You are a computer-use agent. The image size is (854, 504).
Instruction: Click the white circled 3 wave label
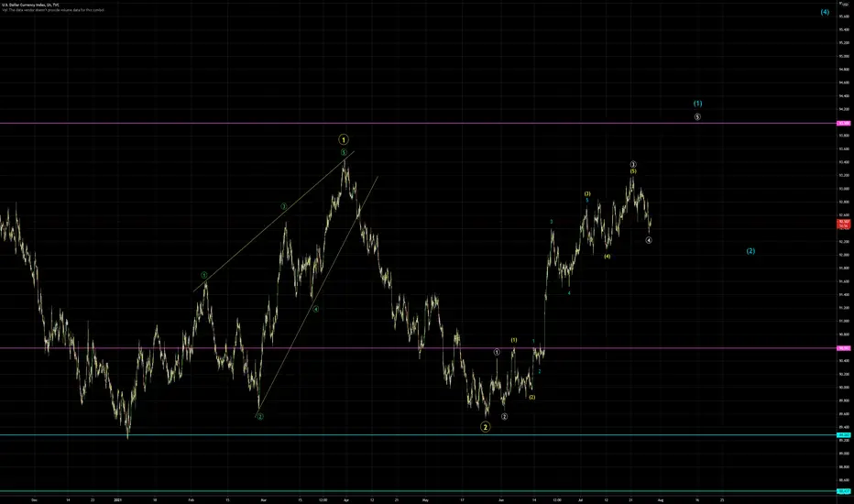point(633,164)
